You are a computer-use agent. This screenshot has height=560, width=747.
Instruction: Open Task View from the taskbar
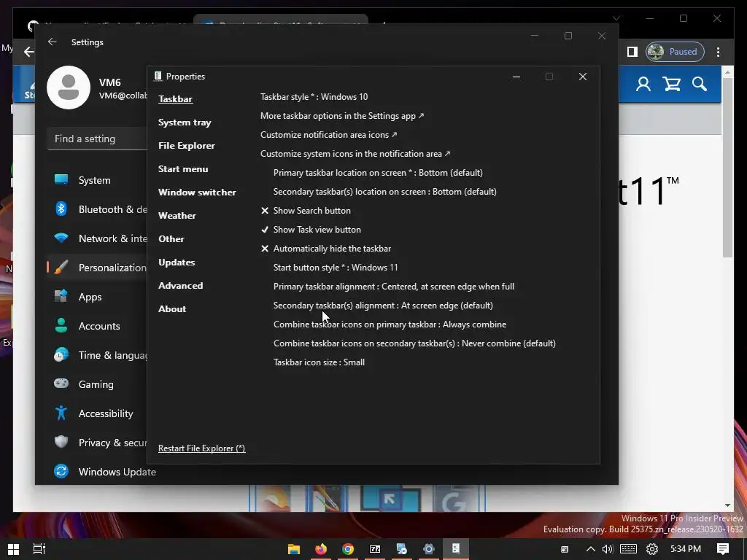coord(39,549)
